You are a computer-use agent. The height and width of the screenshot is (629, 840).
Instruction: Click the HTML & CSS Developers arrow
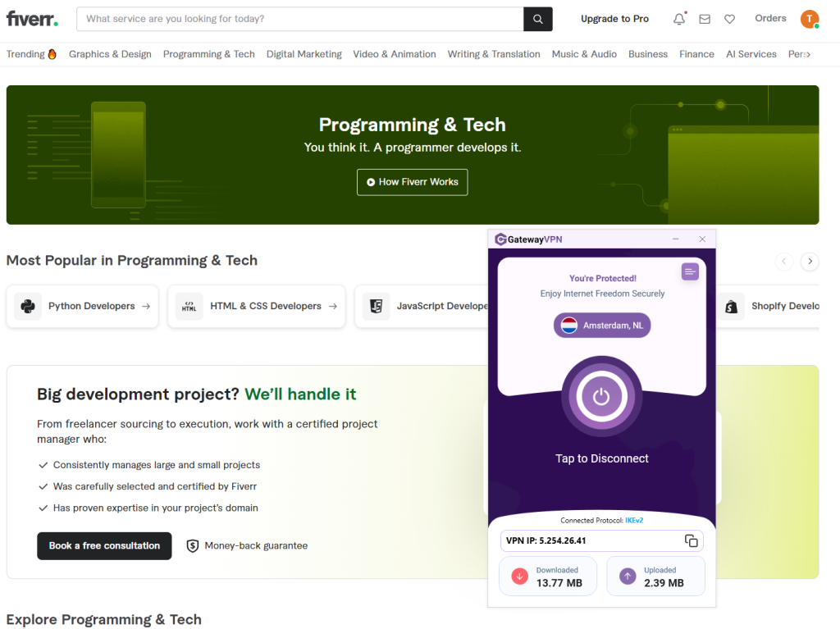tap(333, 306)
